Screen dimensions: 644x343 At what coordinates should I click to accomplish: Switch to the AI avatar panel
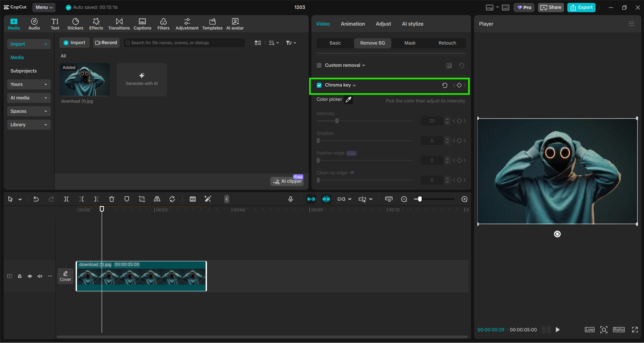click(x=234, y=24)
